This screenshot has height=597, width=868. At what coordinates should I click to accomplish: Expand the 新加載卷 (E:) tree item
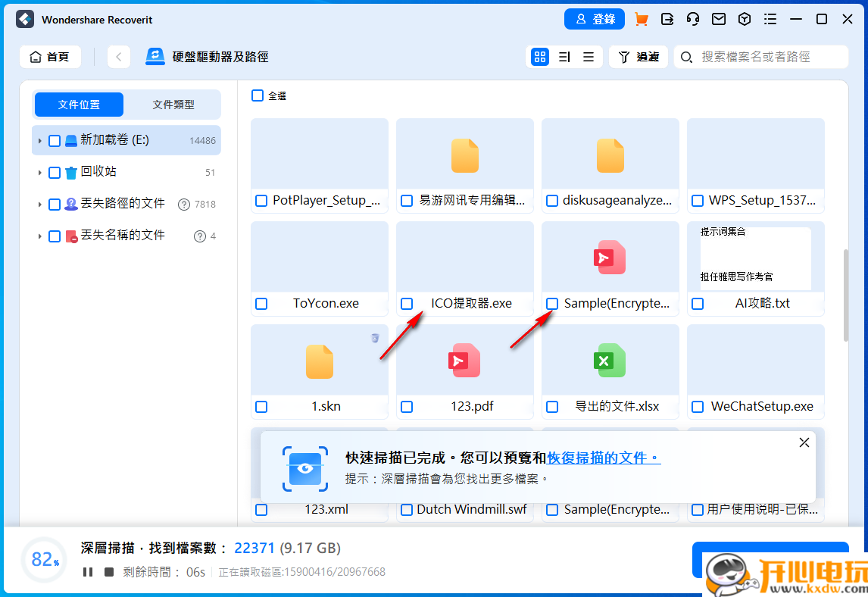pos(41,140)
